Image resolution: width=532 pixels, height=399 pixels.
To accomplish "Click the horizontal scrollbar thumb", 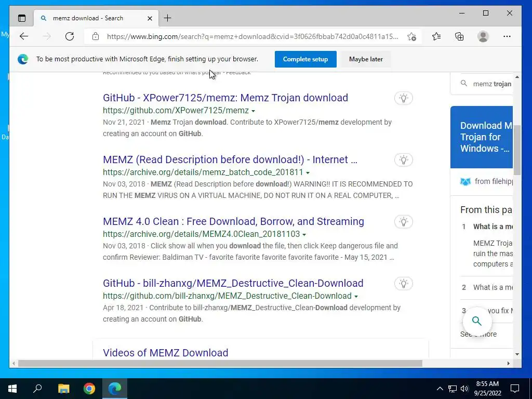I will (x=220, y=363).
